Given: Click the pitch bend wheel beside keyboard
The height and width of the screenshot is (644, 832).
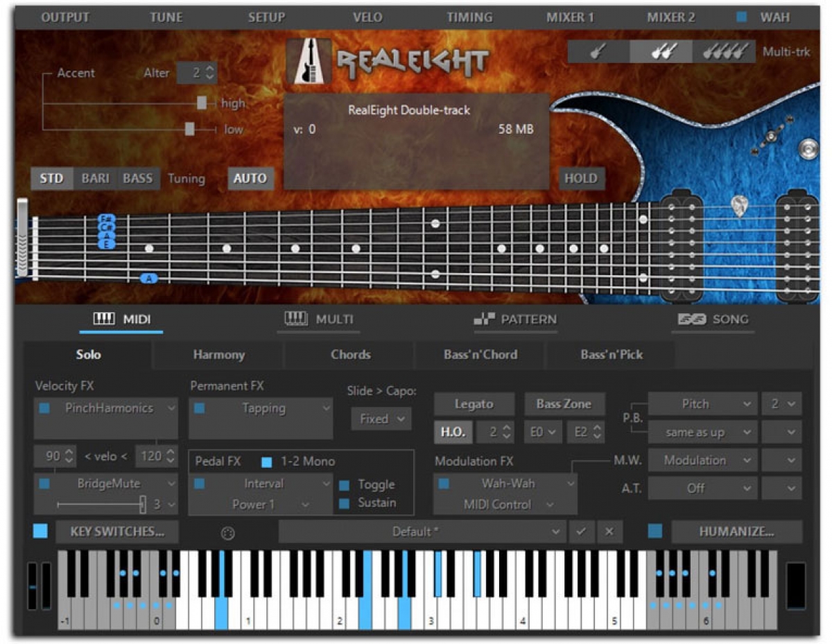Looking at the screenshot, I should coord(33,586).
